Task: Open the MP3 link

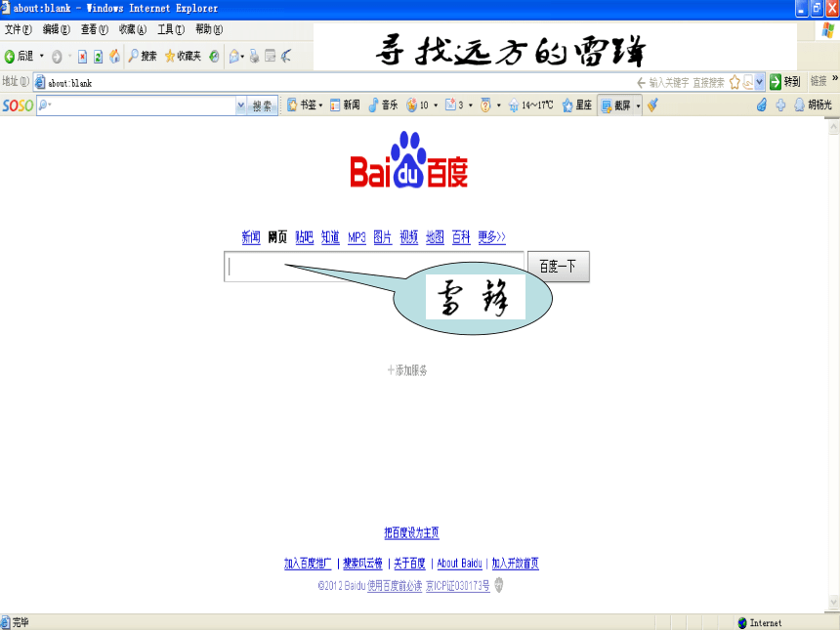Action: click(357, 237)
